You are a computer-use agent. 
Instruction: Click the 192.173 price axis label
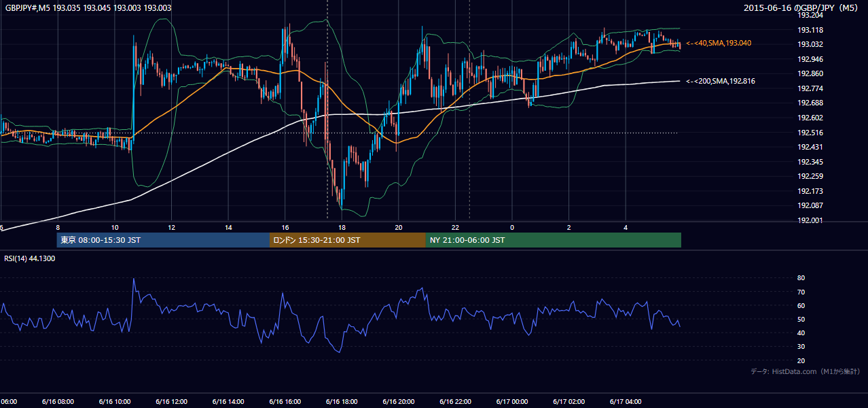(x=810, y=191)
